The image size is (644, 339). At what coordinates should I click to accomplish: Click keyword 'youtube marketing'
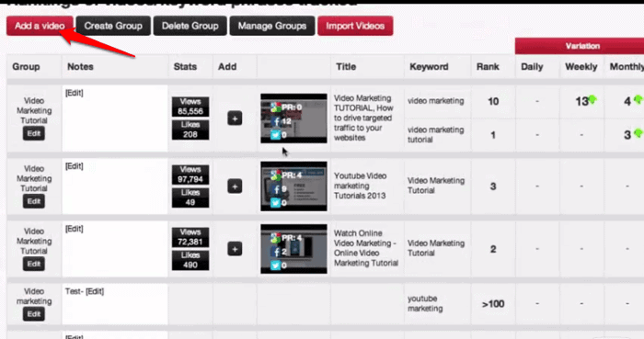[425, 303]
